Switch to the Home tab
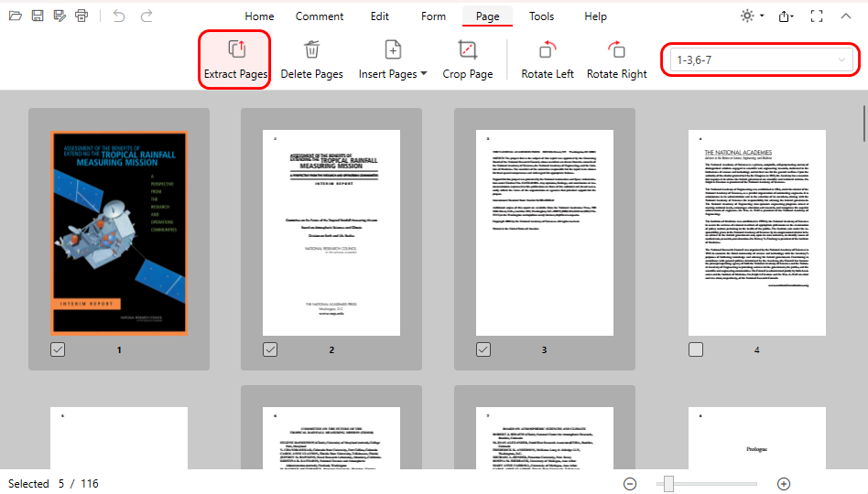The image size is (868, 494). click(x=259, y=16)
